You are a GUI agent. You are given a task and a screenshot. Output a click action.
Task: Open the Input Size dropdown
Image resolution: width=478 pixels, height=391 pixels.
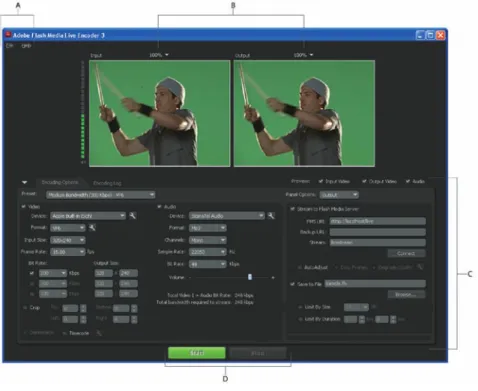[x=68, y=240]
